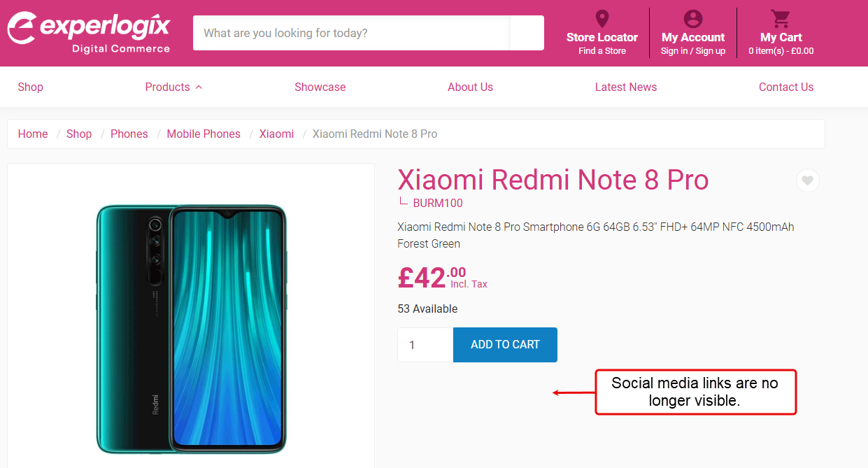The image size is (868, 468).
Task: Click the Redmi Note 8 Pro product image
Action: [x=191, y=329]
